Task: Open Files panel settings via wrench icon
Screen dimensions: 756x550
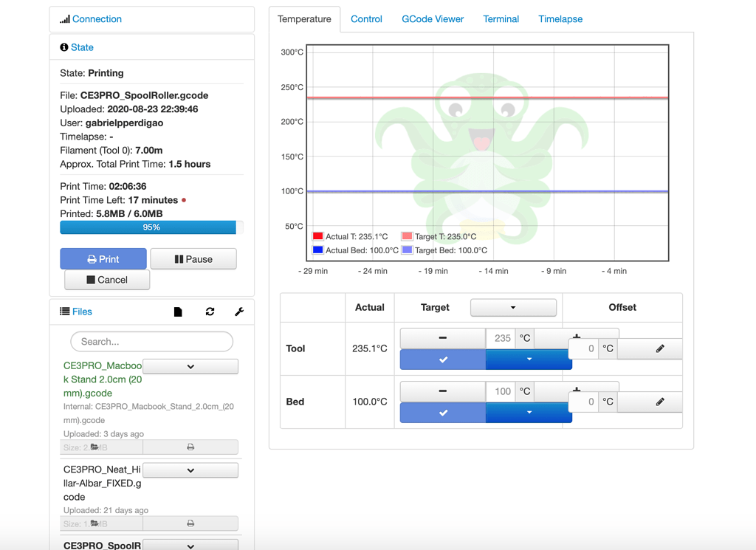Action: [238, 312]
